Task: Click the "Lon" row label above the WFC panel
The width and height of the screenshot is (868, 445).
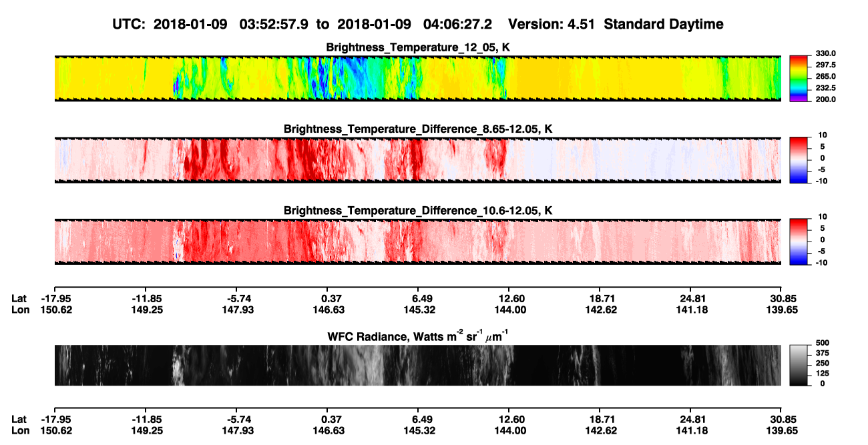Action: tap(20, 310)
